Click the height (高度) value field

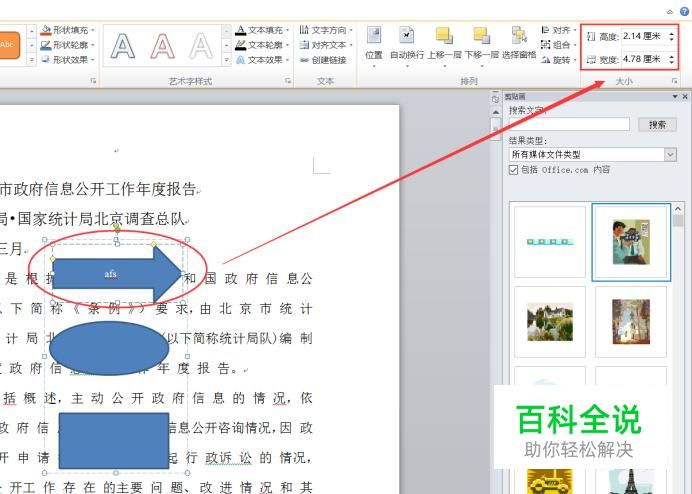coord(644,36)
